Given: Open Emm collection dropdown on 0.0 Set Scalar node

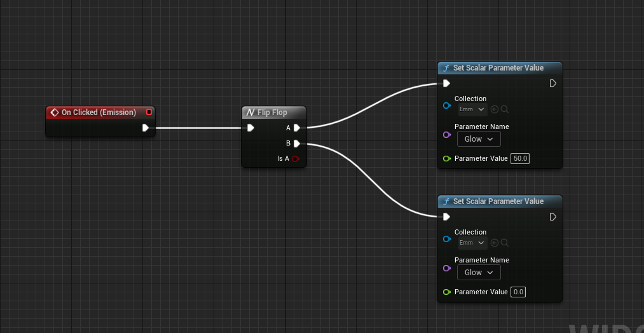Looking at the screenshot, I should click(x=472, y=243).
